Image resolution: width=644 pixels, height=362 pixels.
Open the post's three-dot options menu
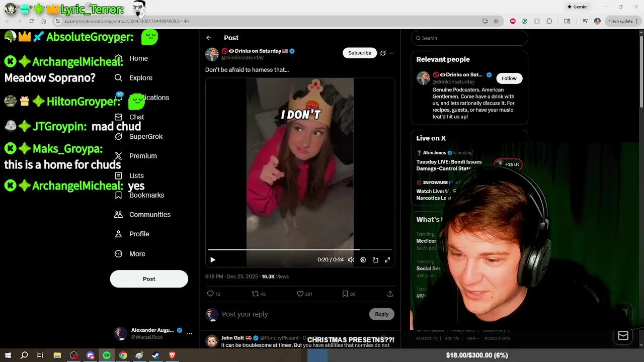point(392,53)
